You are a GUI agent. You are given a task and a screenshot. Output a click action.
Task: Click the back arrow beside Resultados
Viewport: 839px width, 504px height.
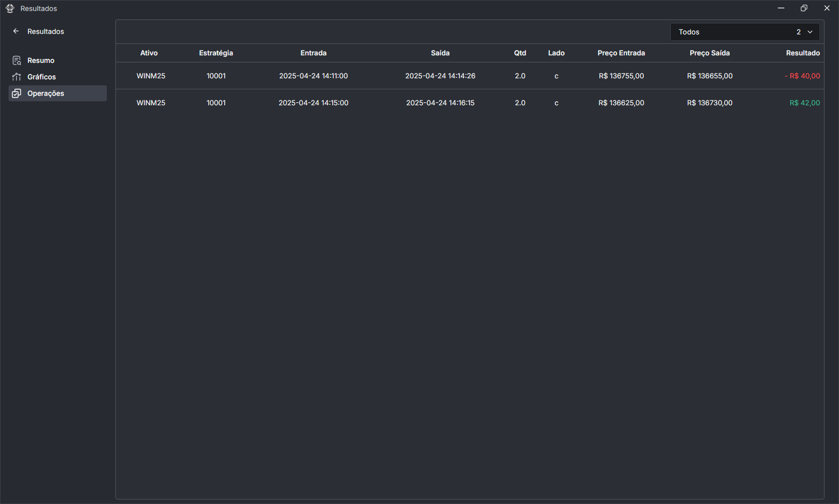pyautogui.click(x=16, y=31)
